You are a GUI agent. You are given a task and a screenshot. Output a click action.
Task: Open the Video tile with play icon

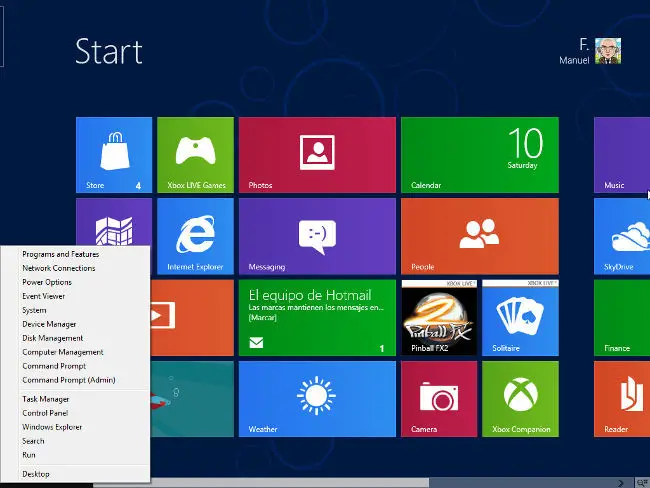point(192,318)
